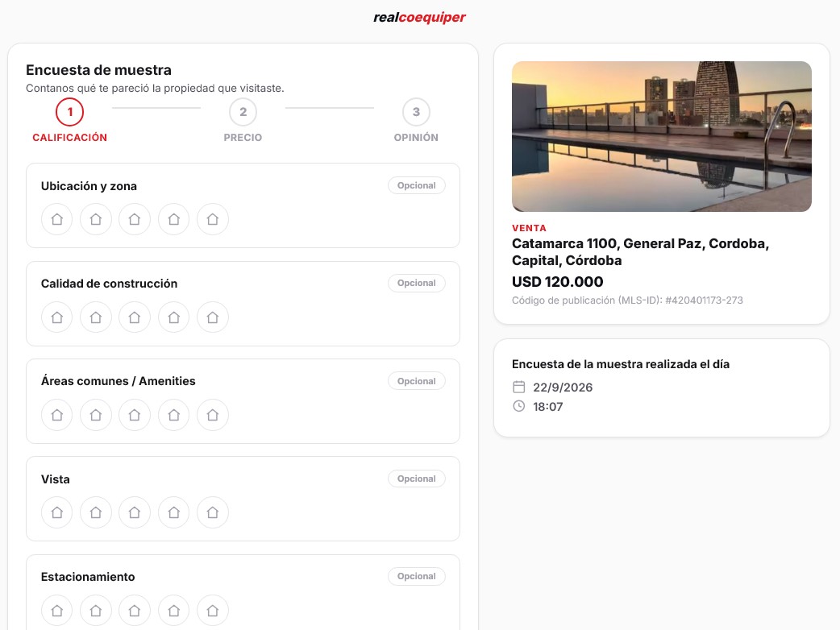
Task: Choose fifth house rating for Estacionamiento
Action: click(x=213, y=610)
